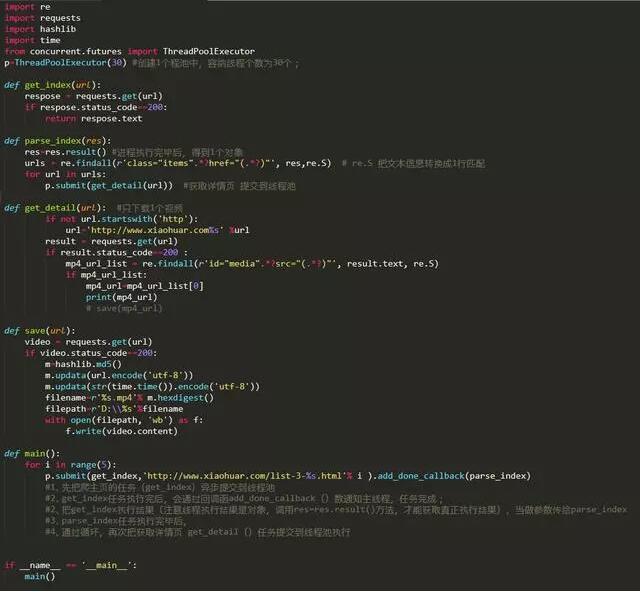Click the "if __name__ == '__main__':" line

point(70,565)
